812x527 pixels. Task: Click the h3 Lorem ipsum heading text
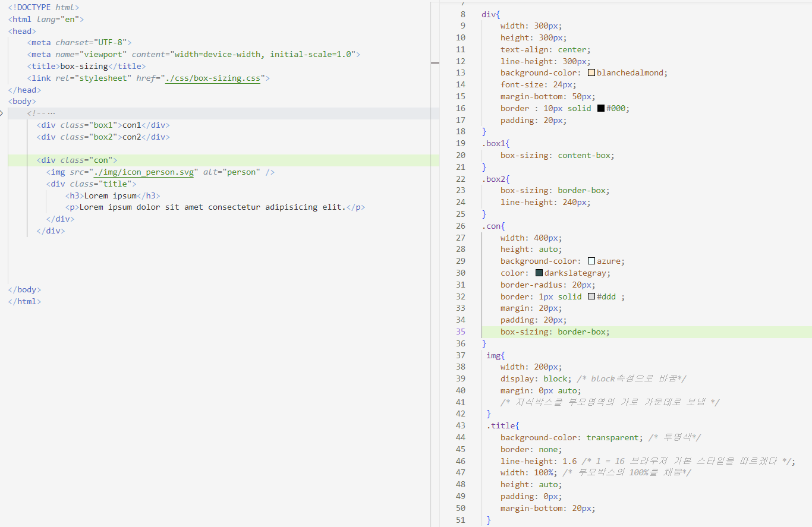(111, 195)
